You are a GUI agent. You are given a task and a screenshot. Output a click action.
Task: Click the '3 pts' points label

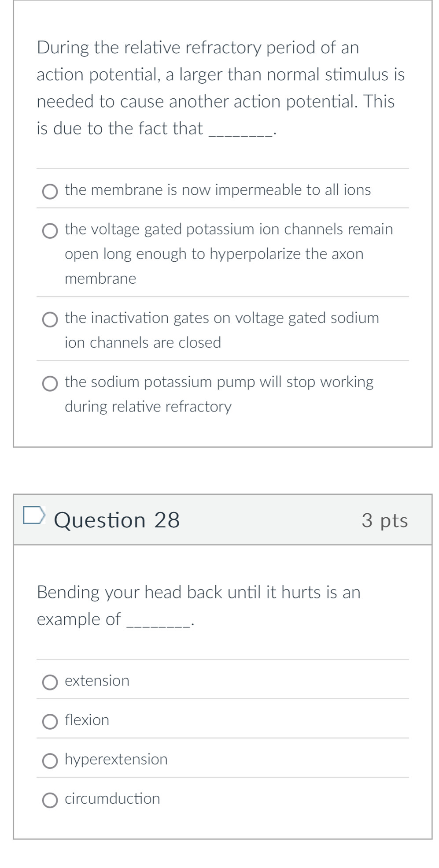[x=385, y=520]
